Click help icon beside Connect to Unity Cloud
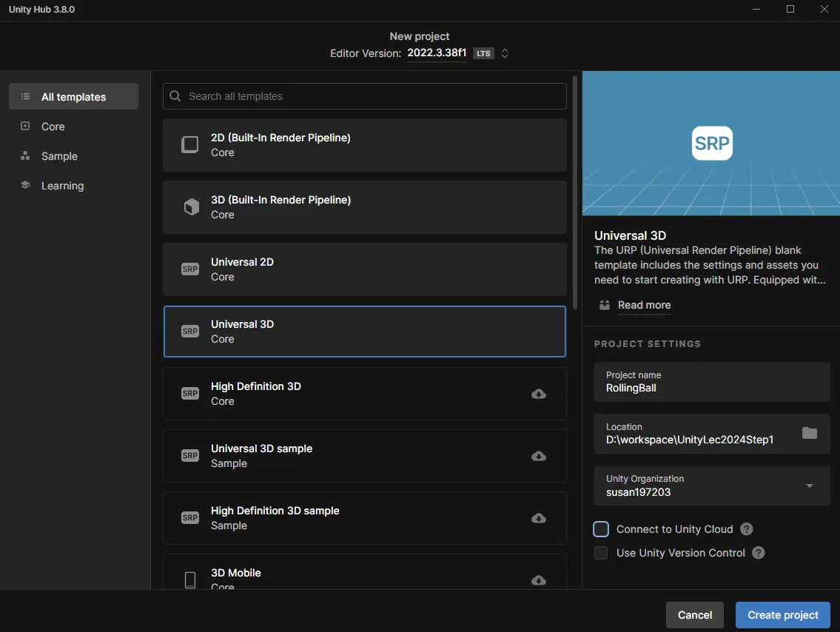The height and width of the screenshot is (632, 840). 747,529
